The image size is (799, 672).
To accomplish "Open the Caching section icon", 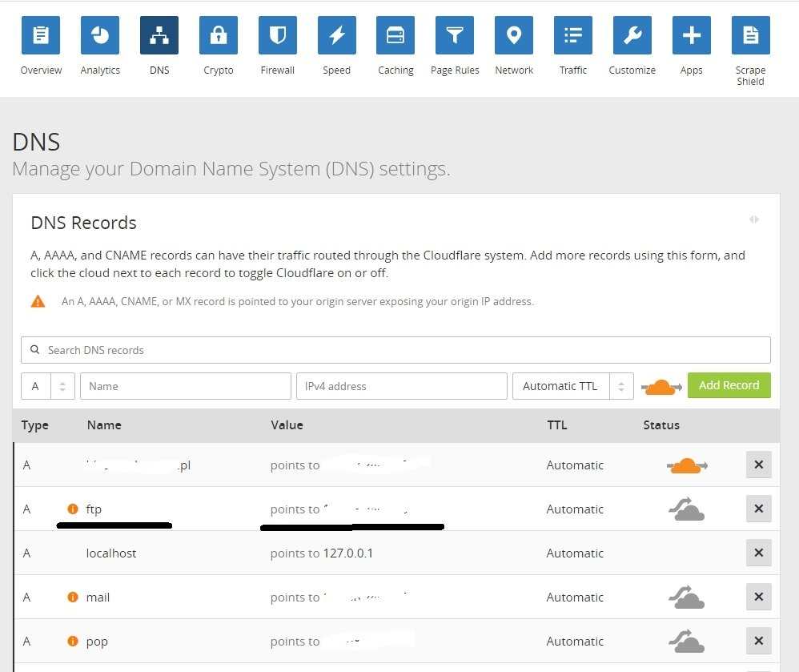I will pyautogui.click(x=395, y=35).
